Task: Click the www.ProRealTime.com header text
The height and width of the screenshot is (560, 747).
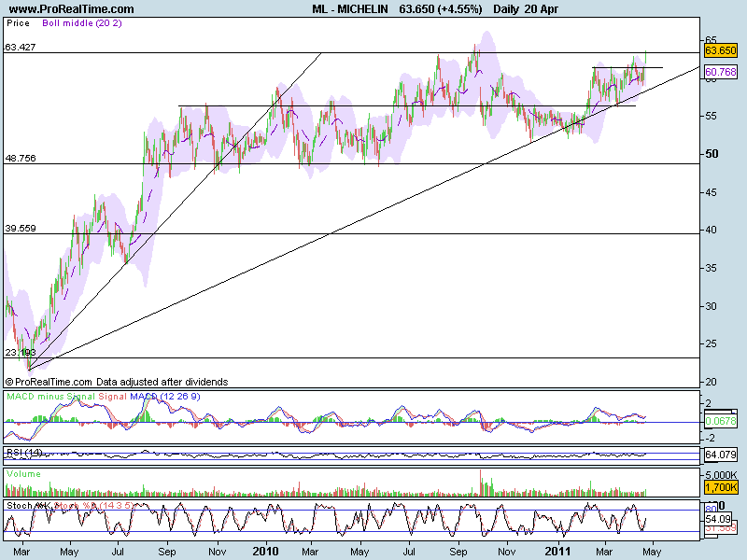Action: click(x=72, y=8)
